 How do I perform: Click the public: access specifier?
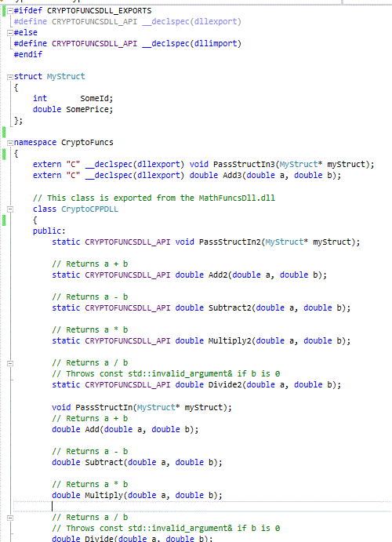(x=49, y=231)
